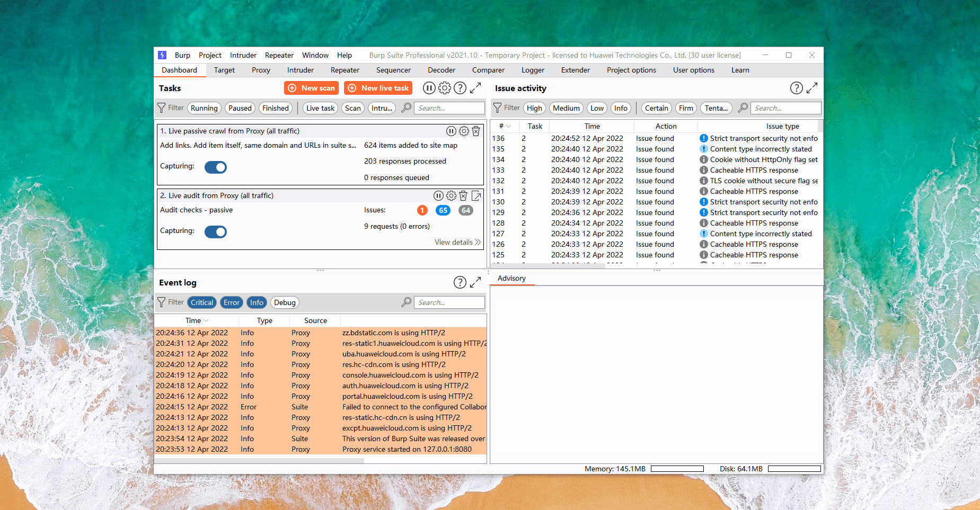Pause the Live passive crawl task
Viewport: 980px width, 510px height.
pyautogui.click(x=451, y=131)
